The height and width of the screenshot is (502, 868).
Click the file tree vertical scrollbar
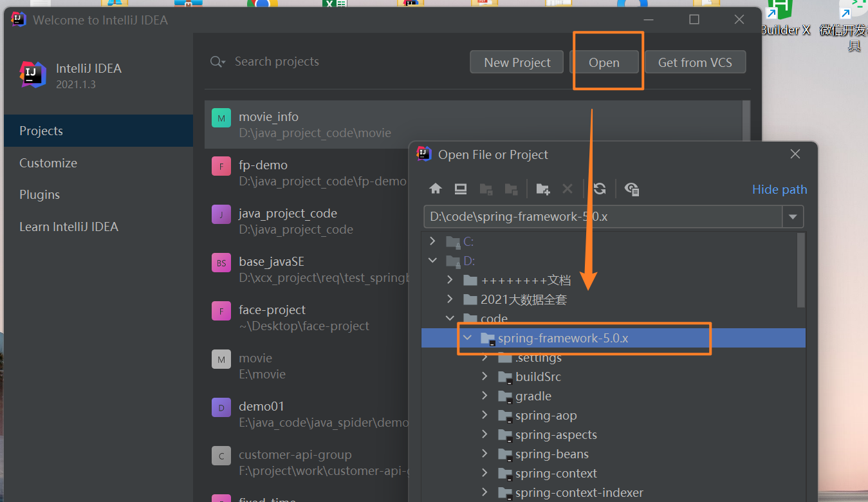coord(800,270)
